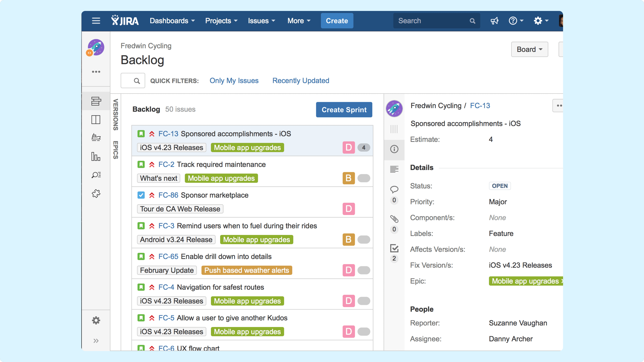This screenshot has width=644, height=362.
Task: Open the Board dropdown
Action: 529,49
